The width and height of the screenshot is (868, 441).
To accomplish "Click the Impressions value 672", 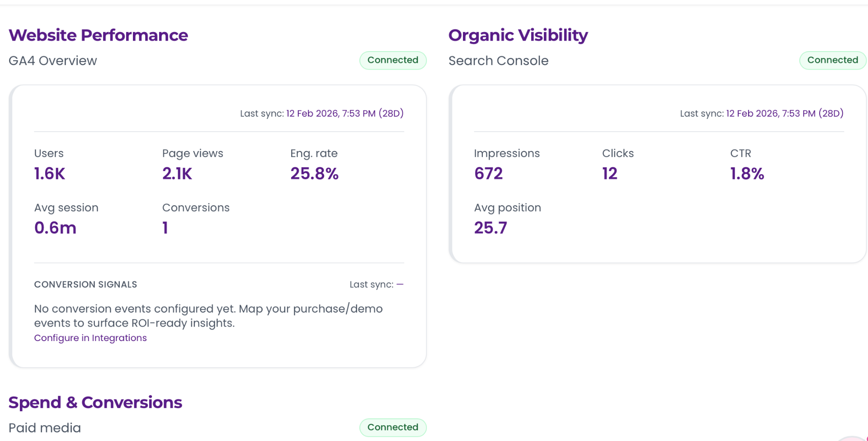I will (488, 173).
